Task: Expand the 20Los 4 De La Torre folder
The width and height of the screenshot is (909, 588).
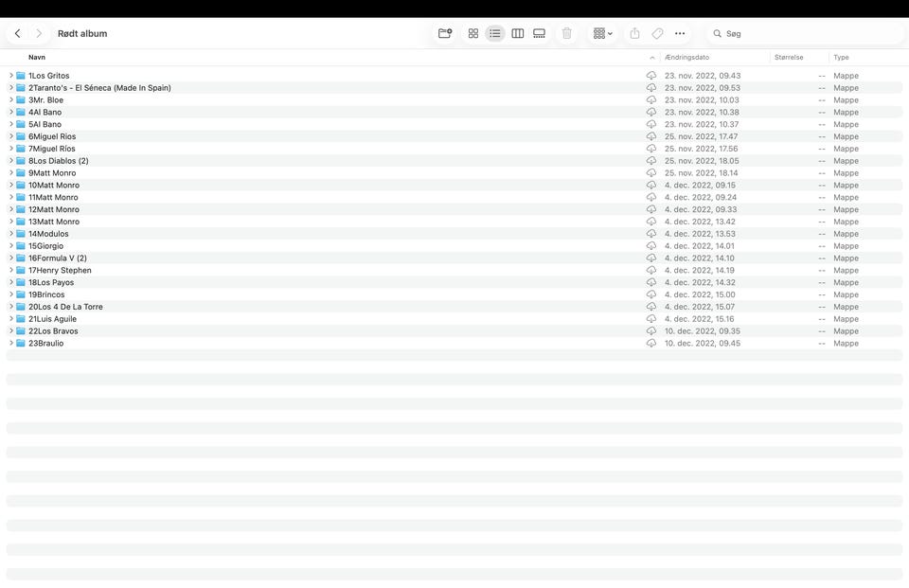Action: [x=11, y=307]
